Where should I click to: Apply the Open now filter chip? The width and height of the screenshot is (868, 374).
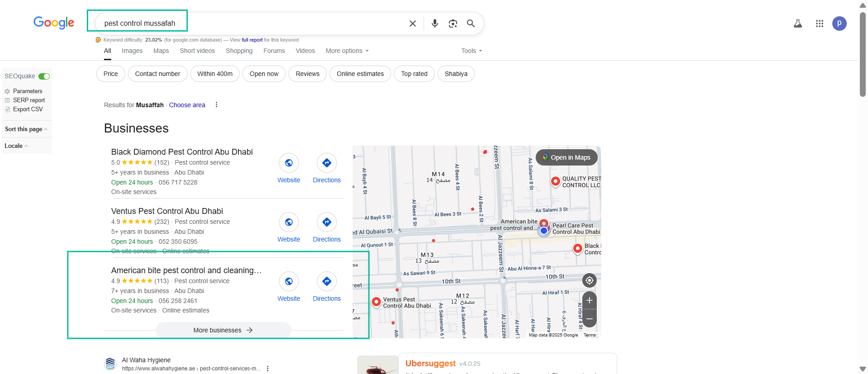point(264,74)
